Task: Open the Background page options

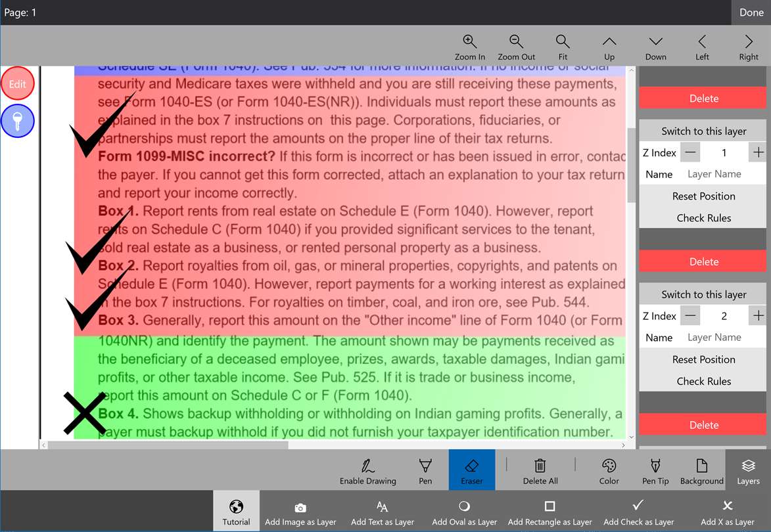Action: pos(702,470)
